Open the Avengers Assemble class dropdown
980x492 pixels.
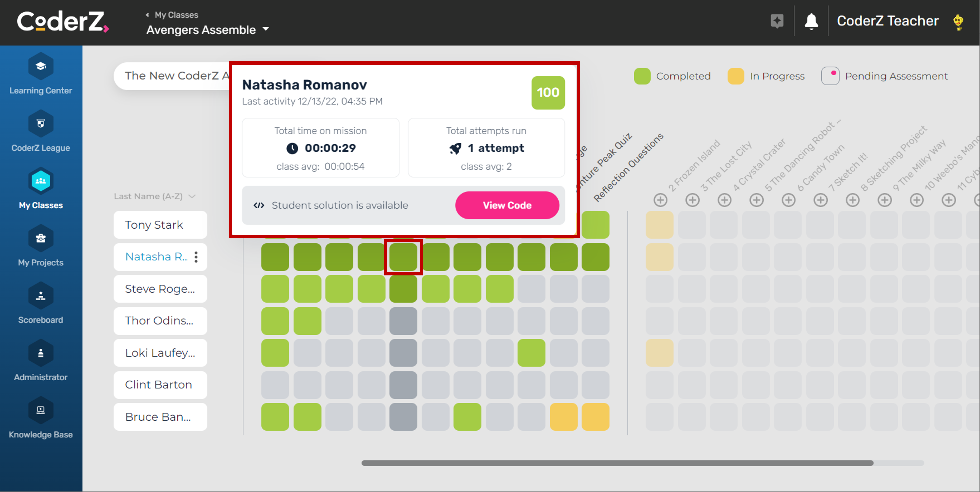click(x=208, y=30)
